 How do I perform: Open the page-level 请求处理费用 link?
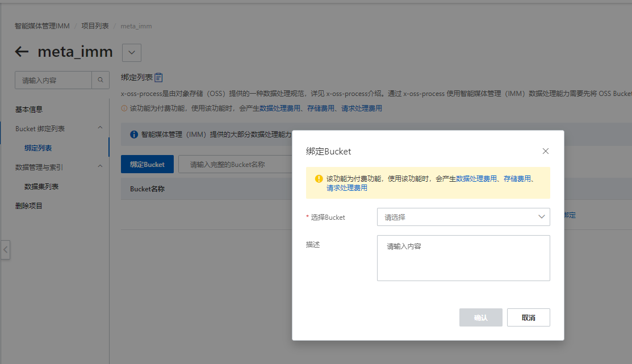point(362,108)
